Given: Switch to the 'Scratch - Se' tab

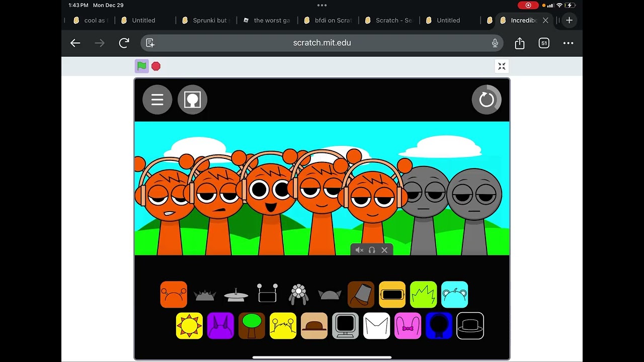Looking at the screenshot, I should [388, 21].
